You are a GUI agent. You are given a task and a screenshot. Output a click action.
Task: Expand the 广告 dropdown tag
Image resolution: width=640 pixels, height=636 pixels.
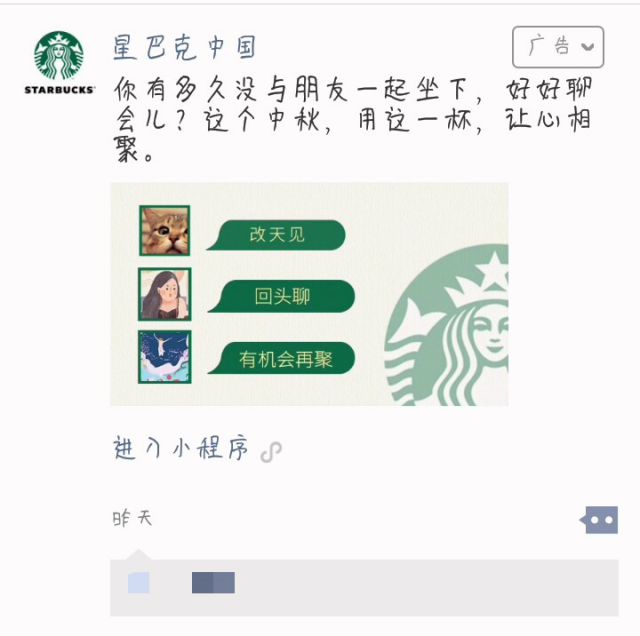[558, 47]
